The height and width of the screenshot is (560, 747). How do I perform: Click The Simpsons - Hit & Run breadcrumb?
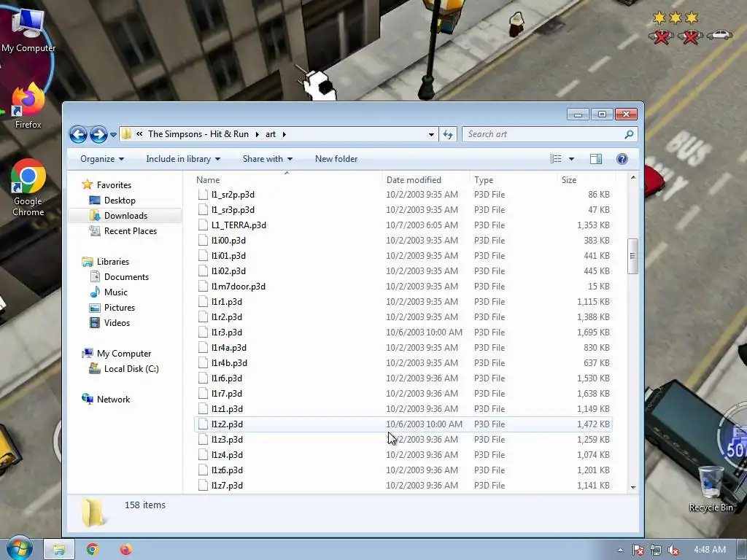[198, 134]
